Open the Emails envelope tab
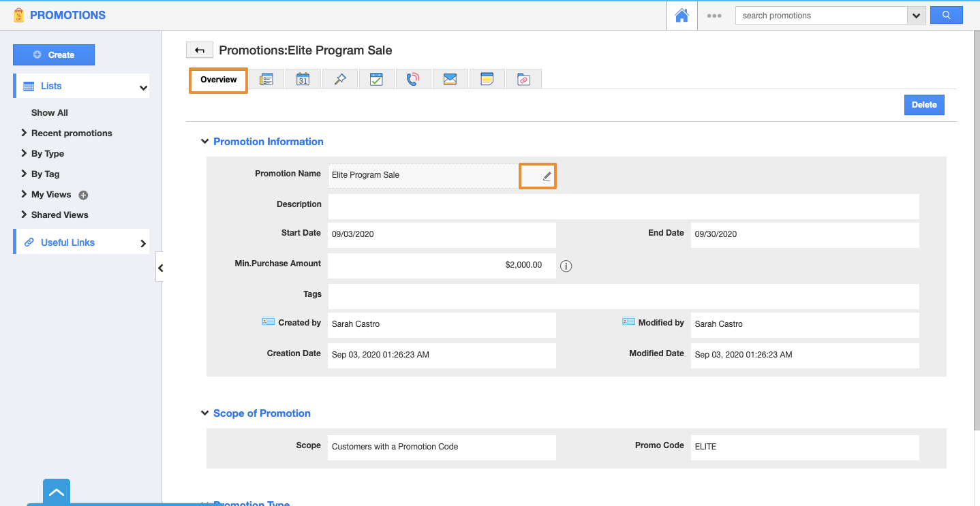 click(x=450, y=80)
